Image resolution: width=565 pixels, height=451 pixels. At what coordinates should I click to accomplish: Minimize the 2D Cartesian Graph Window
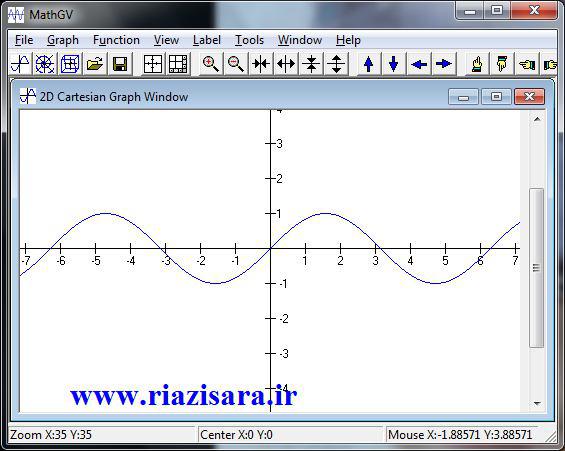[463, 97]
